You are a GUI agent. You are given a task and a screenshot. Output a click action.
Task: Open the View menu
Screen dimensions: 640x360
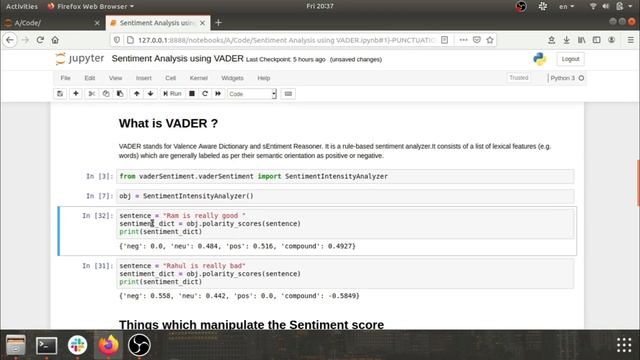tap(116, 78)
